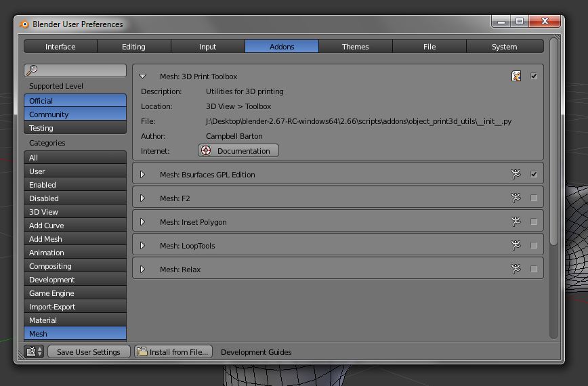
Task: Expand the Bsurfaces GPL Edition details
Action: click(x=142, y=174)
